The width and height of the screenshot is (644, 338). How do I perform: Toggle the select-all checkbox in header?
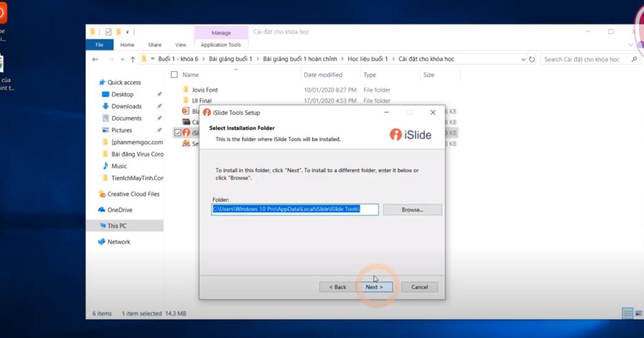point(174,75)
